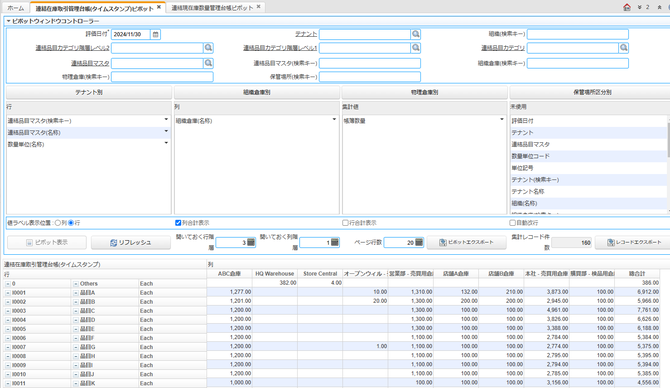670x388 pixels.
Task: Collapse the row node labeled 0
Action: click(8, 284)
